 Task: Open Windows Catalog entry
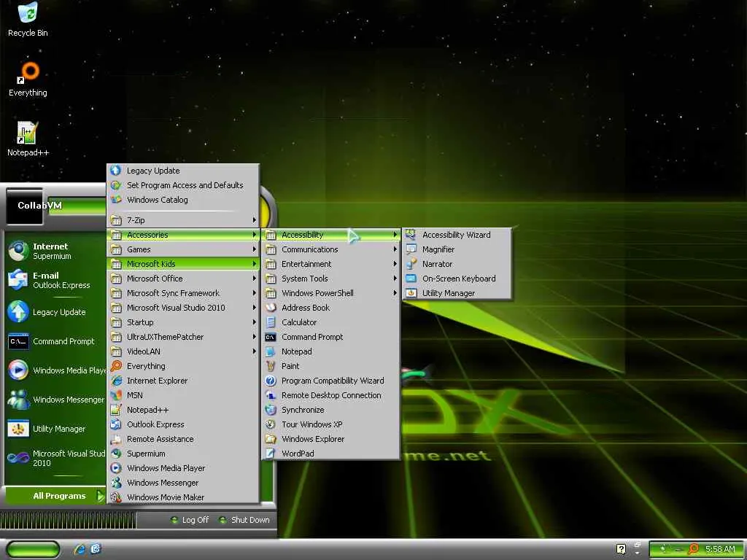[x=183, y=200]
